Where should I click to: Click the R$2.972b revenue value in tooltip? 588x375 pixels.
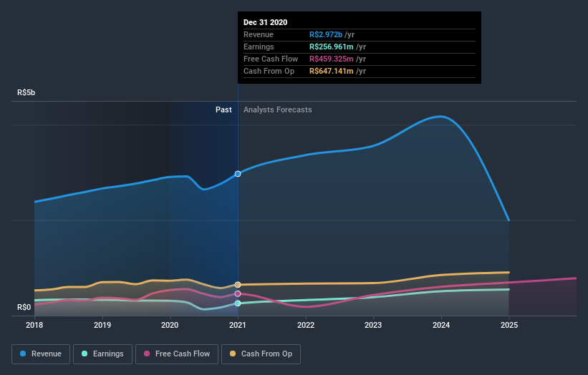tap(325, 34)
